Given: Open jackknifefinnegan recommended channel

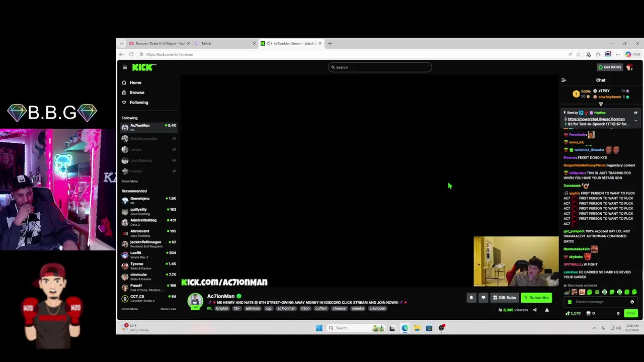Looking at the screenshot, I should [148, 244].
